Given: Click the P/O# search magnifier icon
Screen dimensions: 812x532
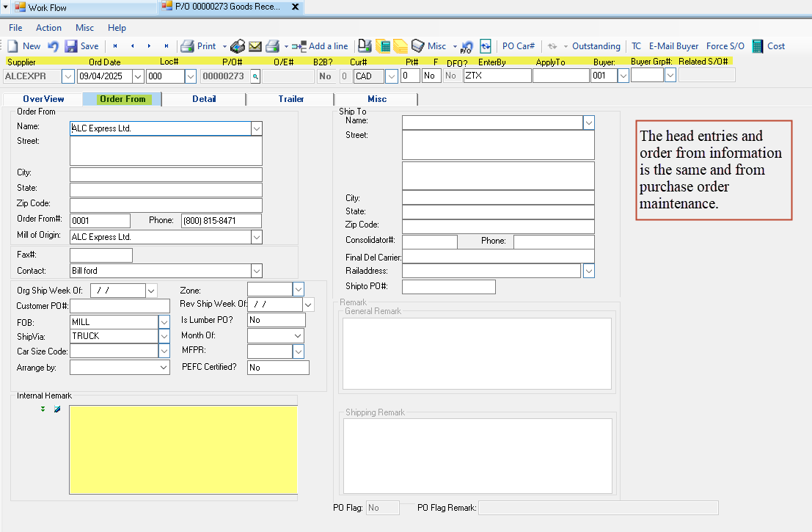Looking at the screenshot, I should tap(255, 76).
